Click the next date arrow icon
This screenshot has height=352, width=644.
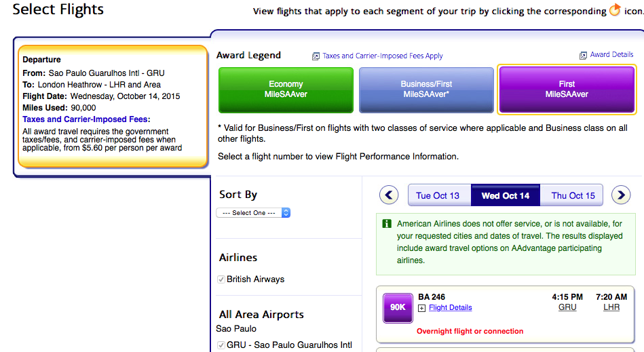(621, 195)
